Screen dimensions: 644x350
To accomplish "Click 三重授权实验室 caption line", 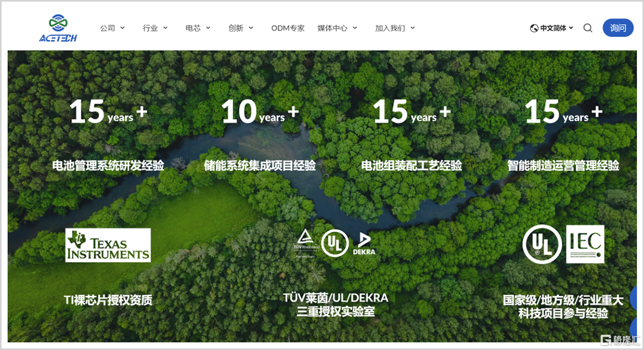I will coord(335,311).
